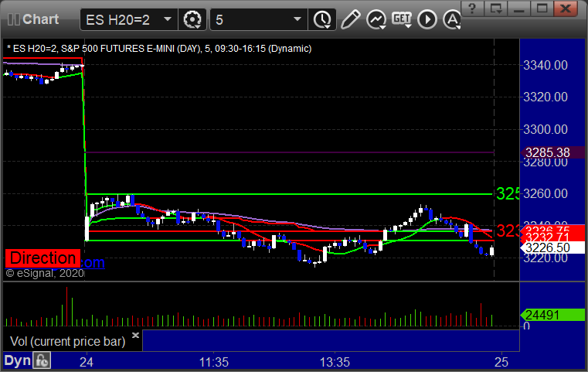The height and width of the screenshot is (372, 588).
Task: Open the interval 5 dropdown arrow
Action: [x=297, y=18]
